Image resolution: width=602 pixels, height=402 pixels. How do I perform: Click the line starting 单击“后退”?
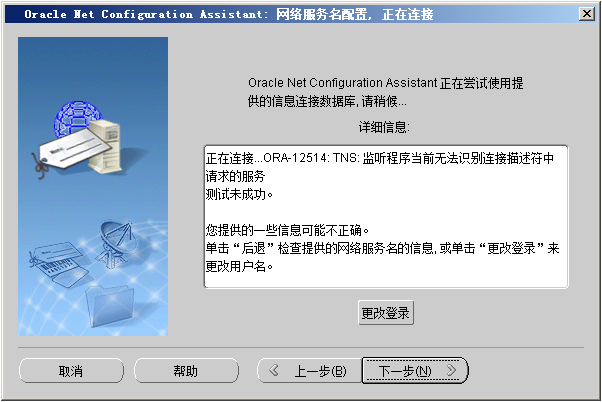[382, 248]
